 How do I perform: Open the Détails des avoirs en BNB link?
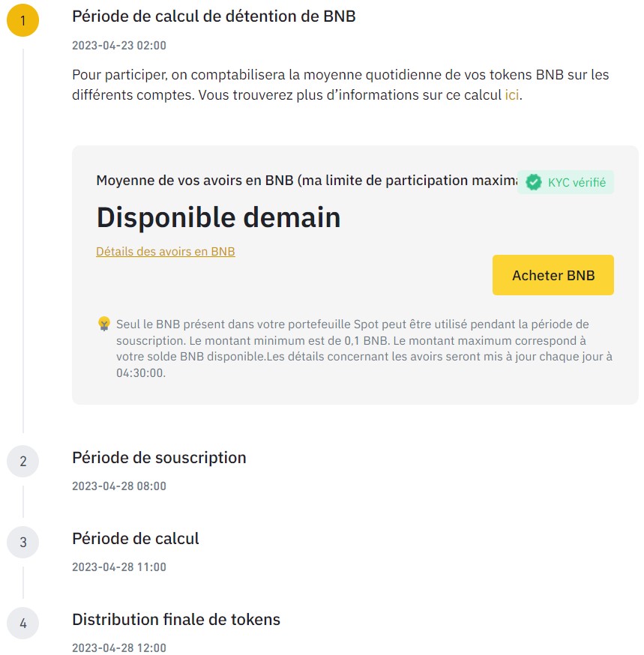[165, 251]
